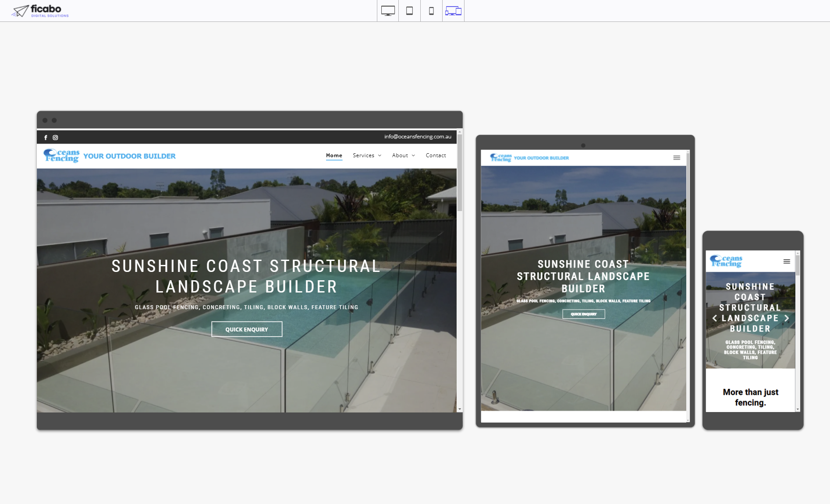
Task: Switch to tablet device preview
Action: coord(410,11)
